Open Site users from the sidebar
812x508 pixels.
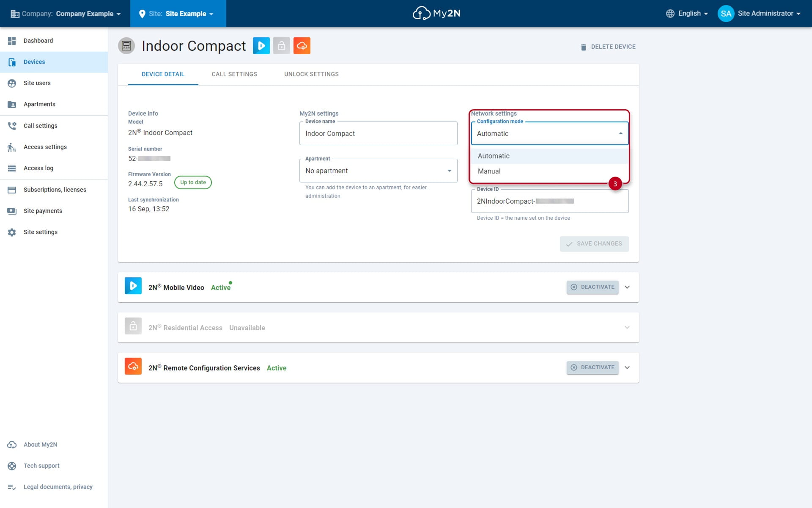(54, 83)
